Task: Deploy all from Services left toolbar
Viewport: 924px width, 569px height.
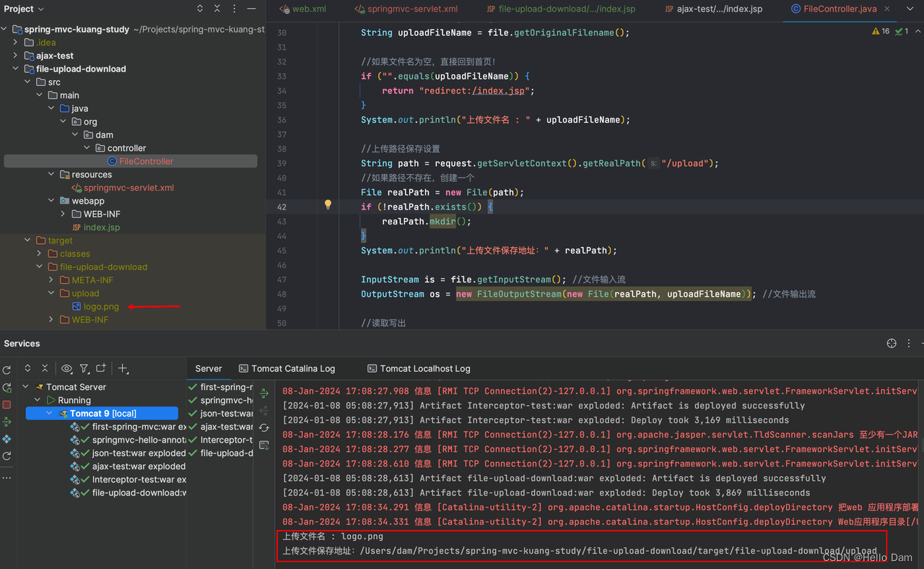Action: click(x=6, y=422)
